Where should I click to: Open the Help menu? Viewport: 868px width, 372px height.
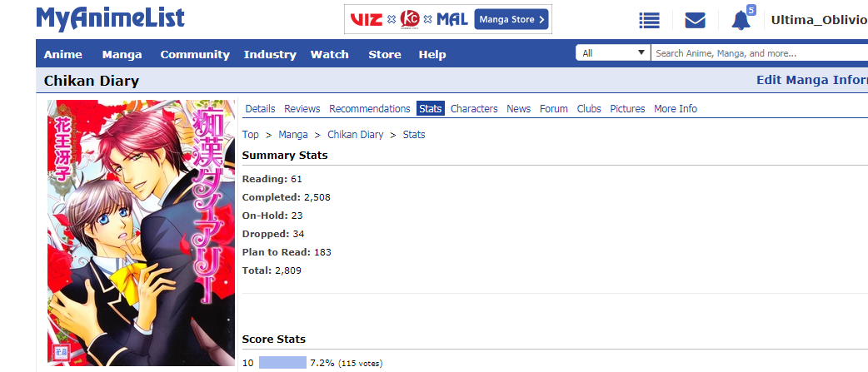pyautogui.click(x=432, y=54)
